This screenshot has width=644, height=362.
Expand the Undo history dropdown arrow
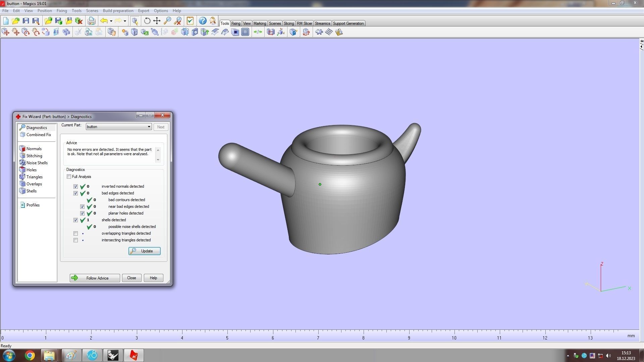click(x=111, y=21)
